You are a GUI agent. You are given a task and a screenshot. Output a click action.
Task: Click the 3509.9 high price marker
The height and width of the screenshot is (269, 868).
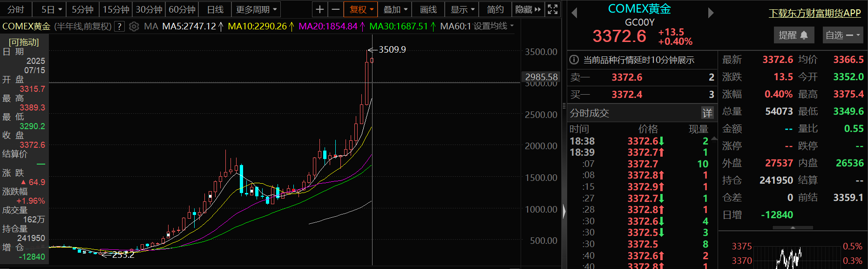(x=392, y=49)
